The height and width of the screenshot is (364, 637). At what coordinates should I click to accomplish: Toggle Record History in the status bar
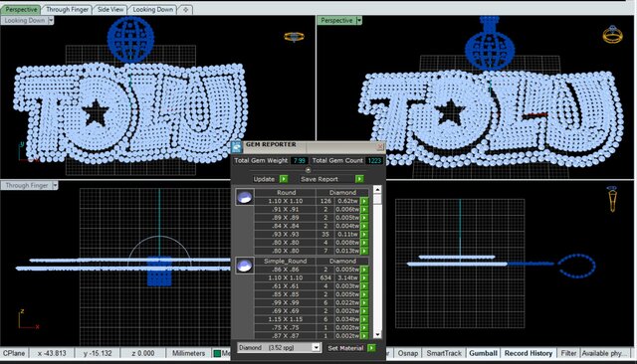point(529,353)
